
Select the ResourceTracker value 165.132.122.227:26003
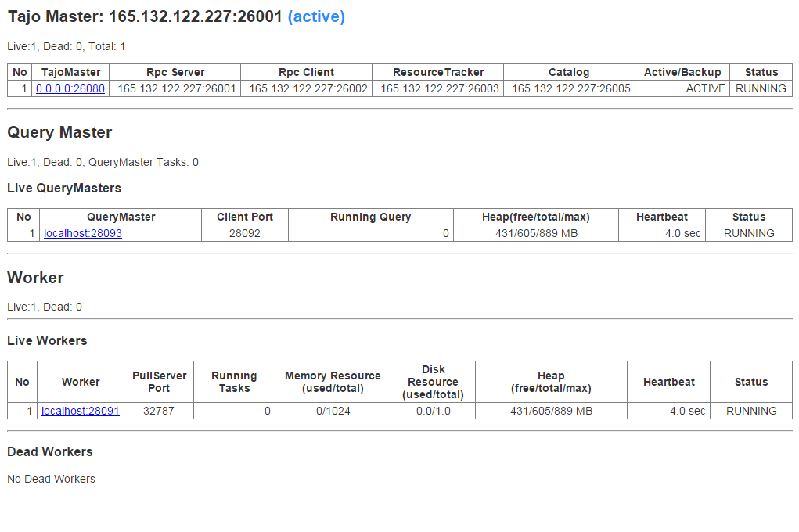point(440,88)
